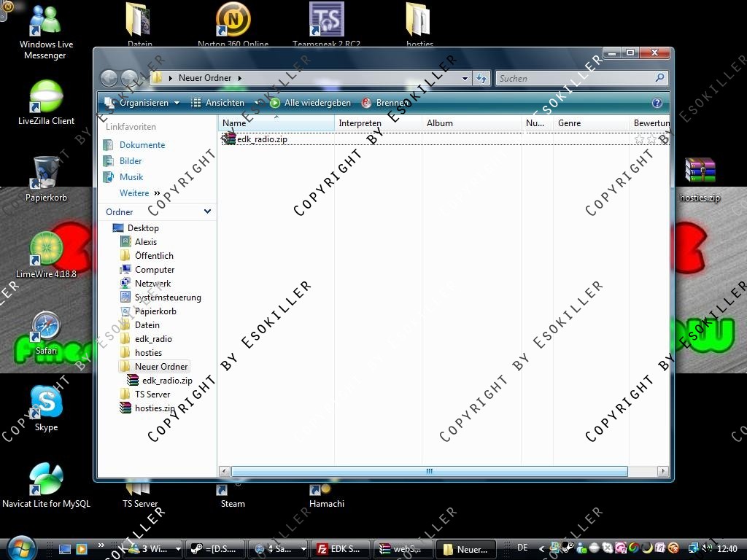Click the Papierkorb recycle bin on desktop

(46, 174)
